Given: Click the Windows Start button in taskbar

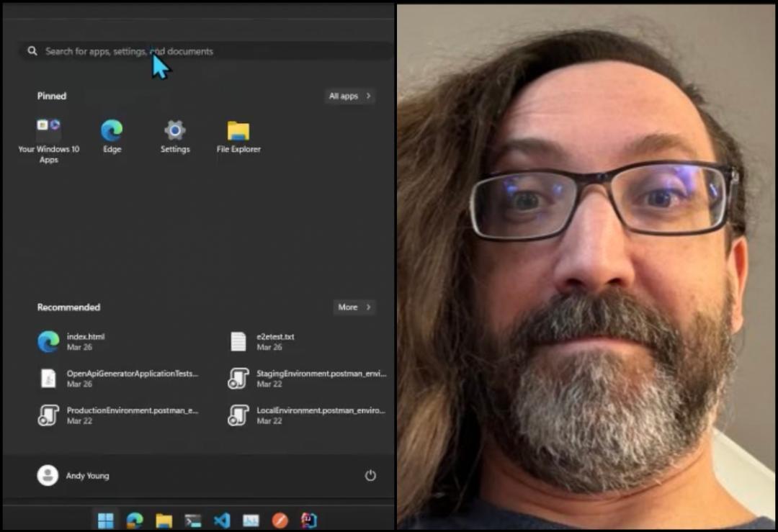Looking at the screenshot, I should click(x=106, y=520).
